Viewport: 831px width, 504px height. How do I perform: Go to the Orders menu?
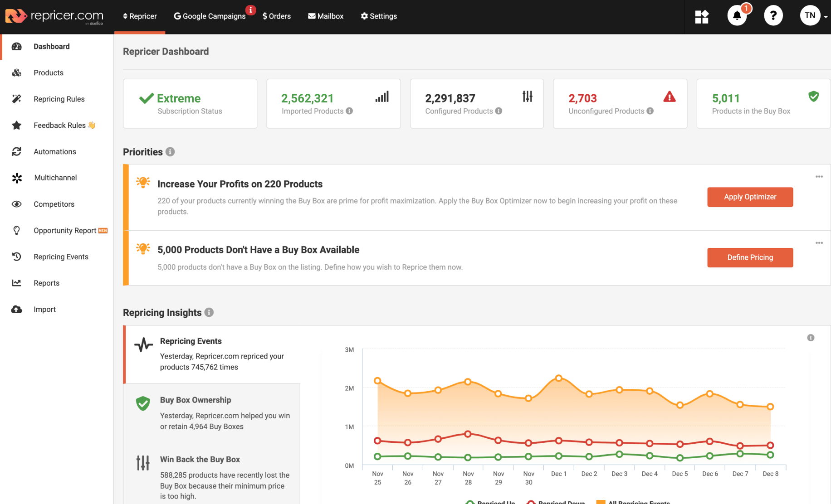277,16
